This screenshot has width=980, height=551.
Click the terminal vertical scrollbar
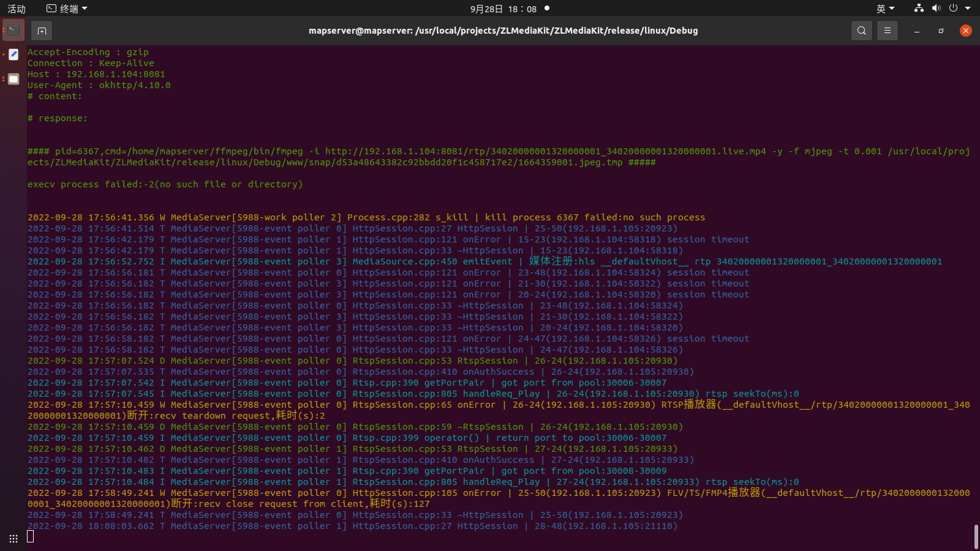[976, 537]
